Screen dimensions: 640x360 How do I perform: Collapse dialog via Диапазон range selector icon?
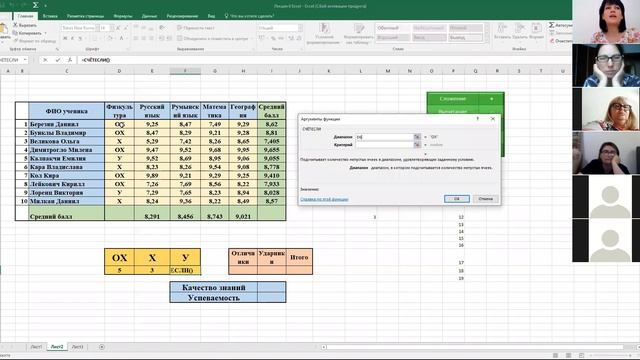pyautogui.click(x=417, y=137)
